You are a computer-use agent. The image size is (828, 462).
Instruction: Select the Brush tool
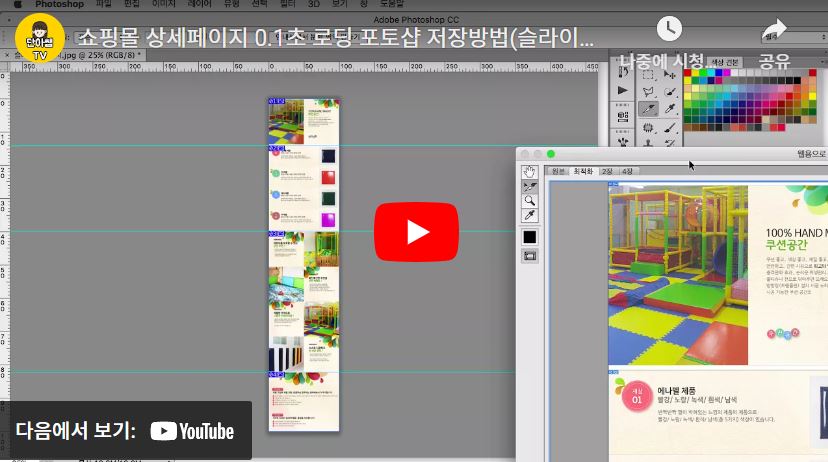[670, 127]
